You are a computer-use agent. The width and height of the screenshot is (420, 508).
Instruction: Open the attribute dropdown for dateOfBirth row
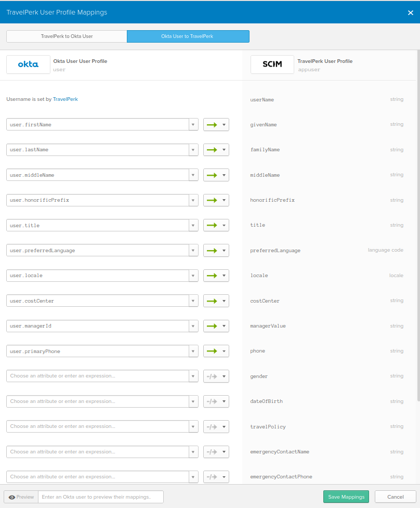pos(193,401)
